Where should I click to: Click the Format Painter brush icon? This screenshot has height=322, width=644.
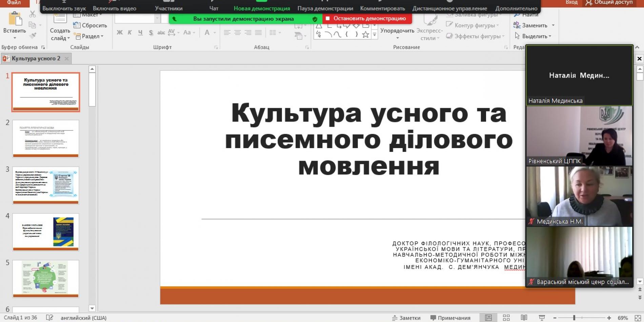point(33,35)
